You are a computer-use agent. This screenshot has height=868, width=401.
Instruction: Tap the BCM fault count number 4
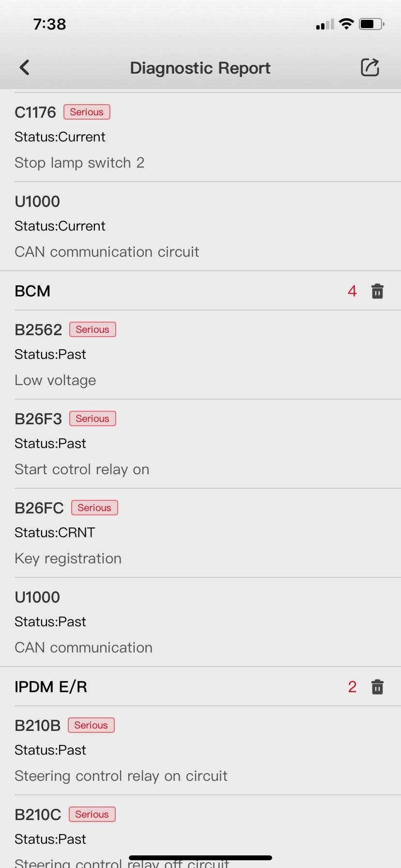tap(352, 291)
